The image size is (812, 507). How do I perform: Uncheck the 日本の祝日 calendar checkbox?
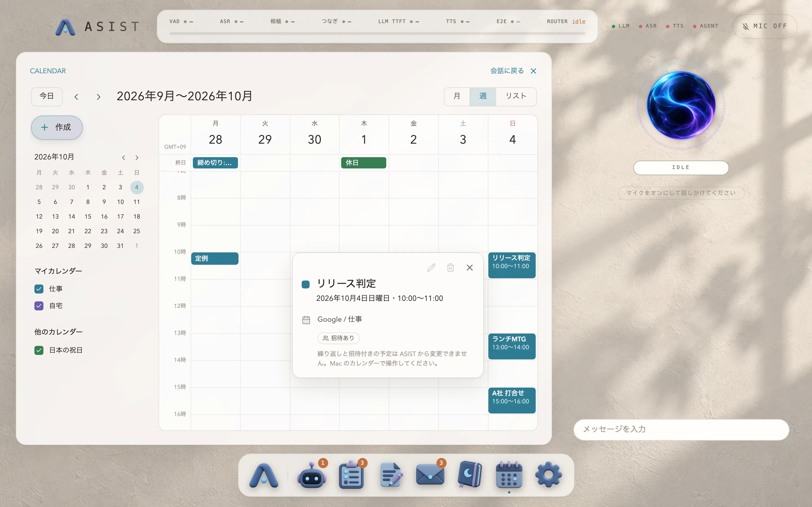[39, 350]
